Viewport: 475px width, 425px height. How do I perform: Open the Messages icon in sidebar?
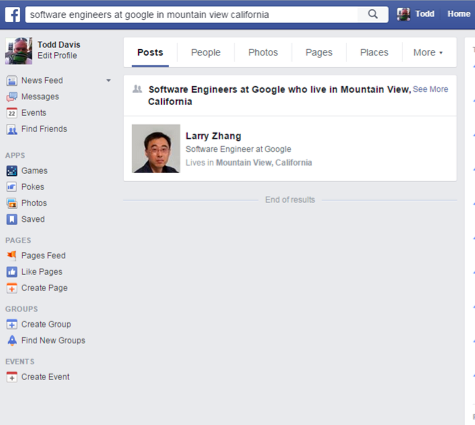tap(12, 97)
